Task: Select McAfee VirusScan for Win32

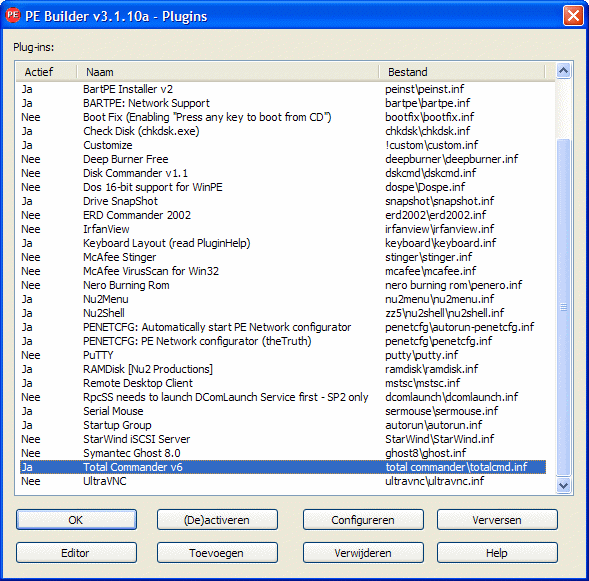Action: coord(283,271)
